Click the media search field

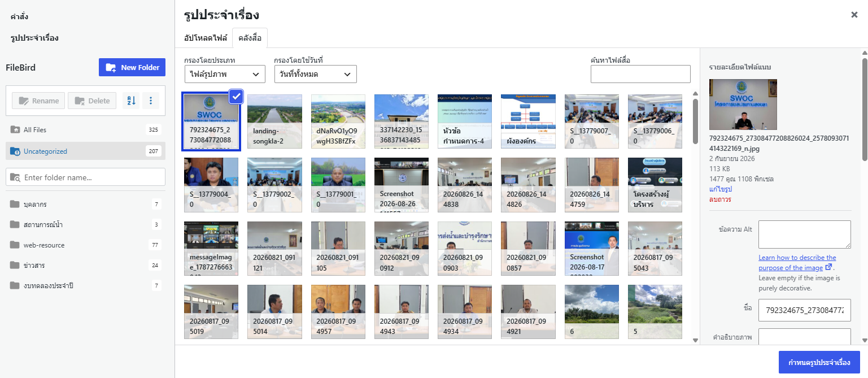coord(640,74)
